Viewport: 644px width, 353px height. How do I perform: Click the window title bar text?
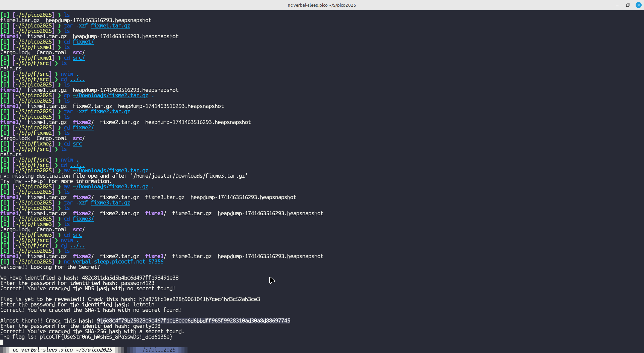click(x=322, y=5)
